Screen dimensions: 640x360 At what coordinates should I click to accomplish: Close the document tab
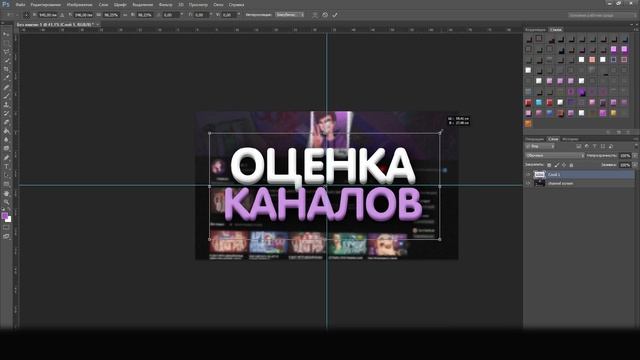point(98,24)
